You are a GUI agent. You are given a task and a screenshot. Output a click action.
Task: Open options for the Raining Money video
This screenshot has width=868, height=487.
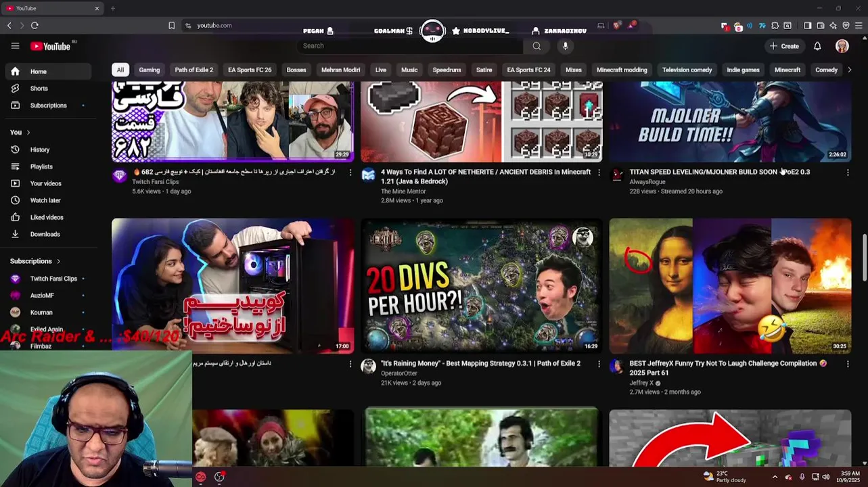599,364
